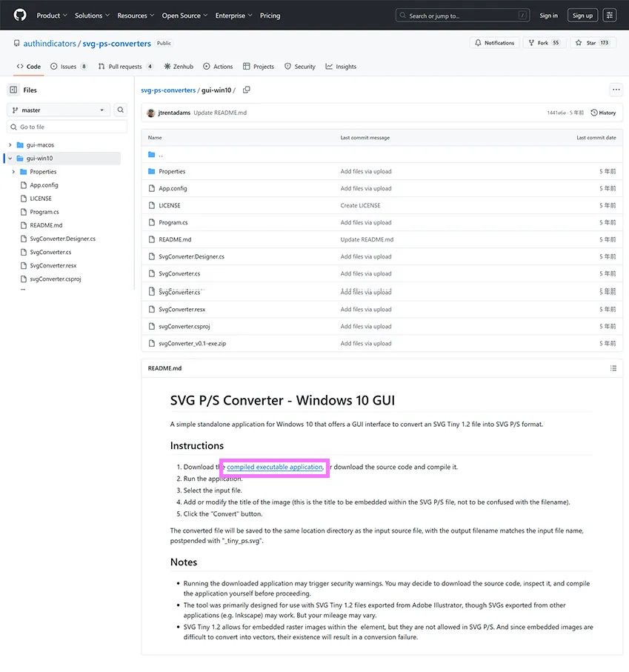Screen dimensions: 629x672
Task: Click the parent directory folder icon (..)
Action: (x=151, y=154)
